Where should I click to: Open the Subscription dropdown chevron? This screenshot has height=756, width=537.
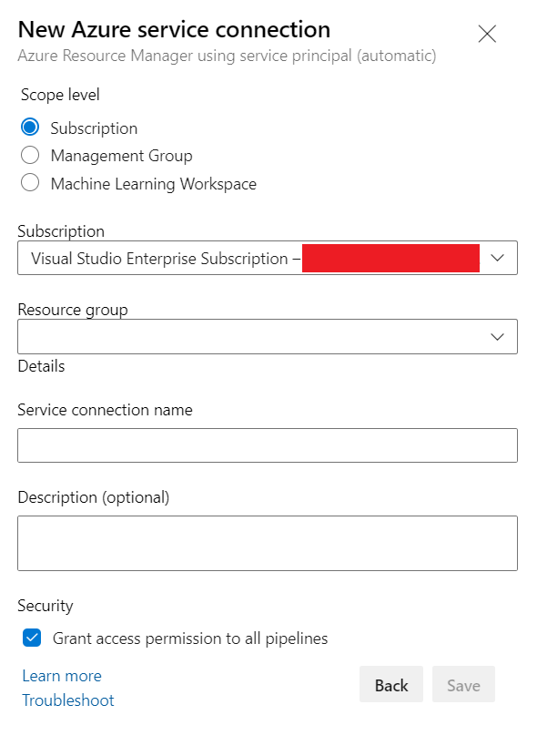point(497,258)
